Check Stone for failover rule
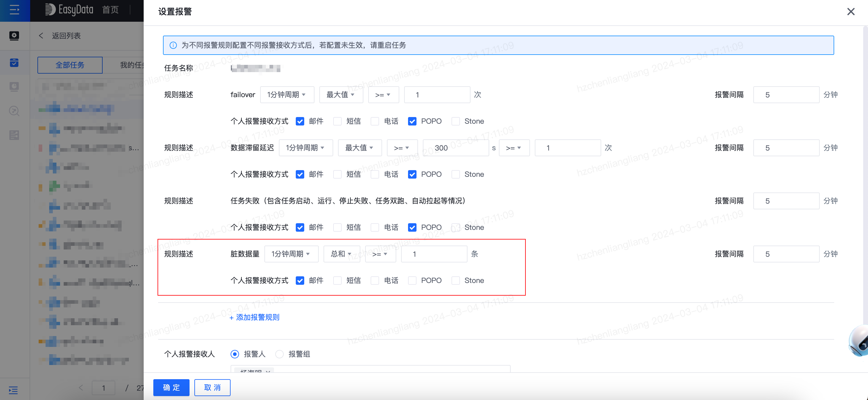868x400 pixels. pos(455,122)
